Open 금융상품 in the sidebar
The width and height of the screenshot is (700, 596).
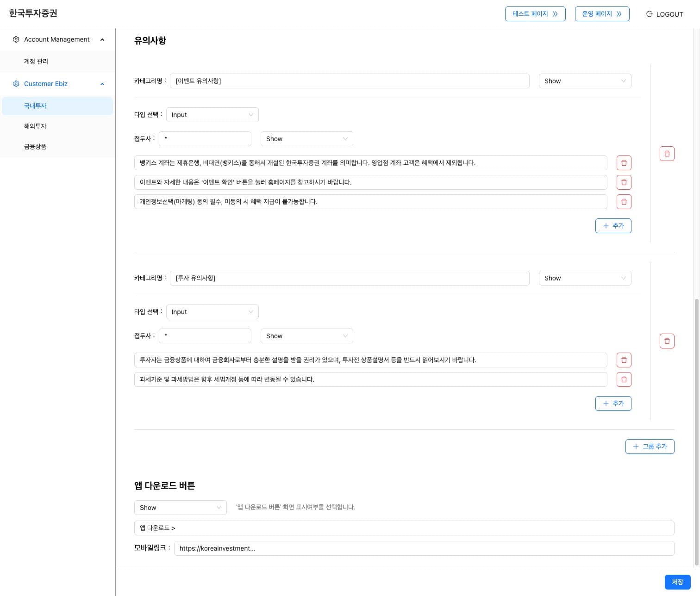pyautogui.click(x=35, y=146)
